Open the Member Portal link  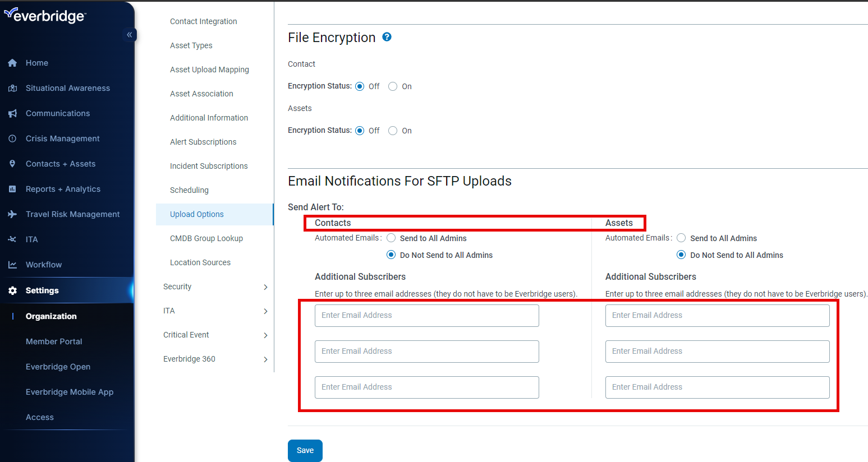(54, 341)
